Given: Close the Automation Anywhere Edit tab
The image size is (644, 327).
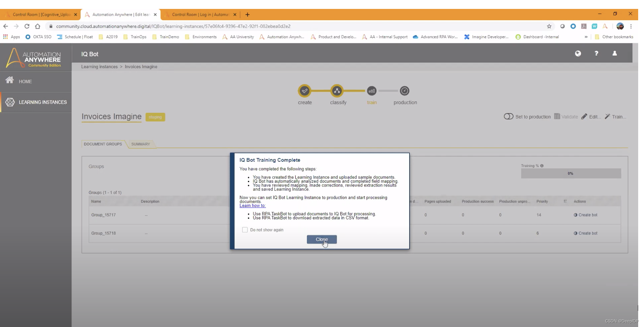Looking at the screenshot, I should [x=155, y=14].
